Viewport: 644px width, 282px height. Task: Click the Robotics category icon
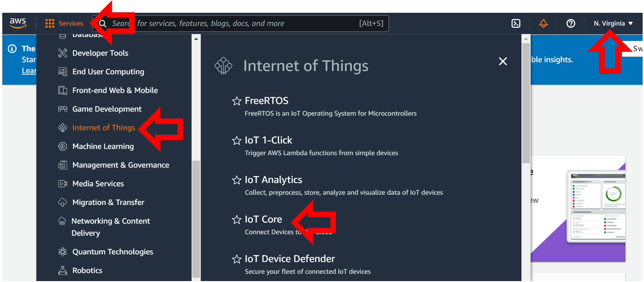(63, 271)
